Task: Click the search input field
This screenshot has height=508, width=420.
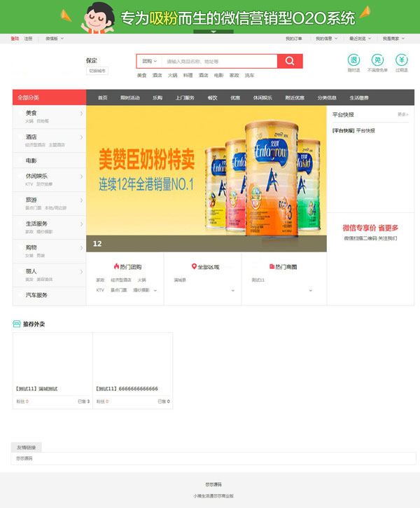Action: point(219,61)
